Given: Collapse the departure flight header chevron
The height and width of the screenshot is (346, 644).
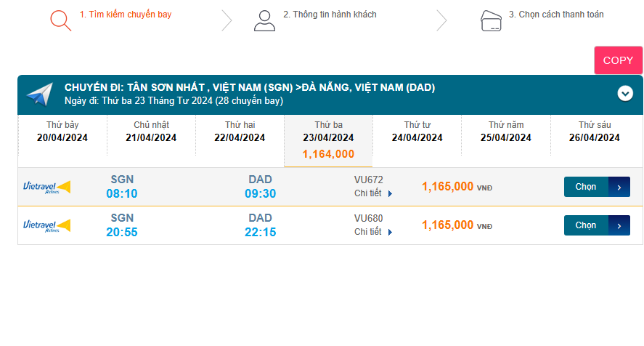Looking at the screenshot, I should click(x=625, y=93).
